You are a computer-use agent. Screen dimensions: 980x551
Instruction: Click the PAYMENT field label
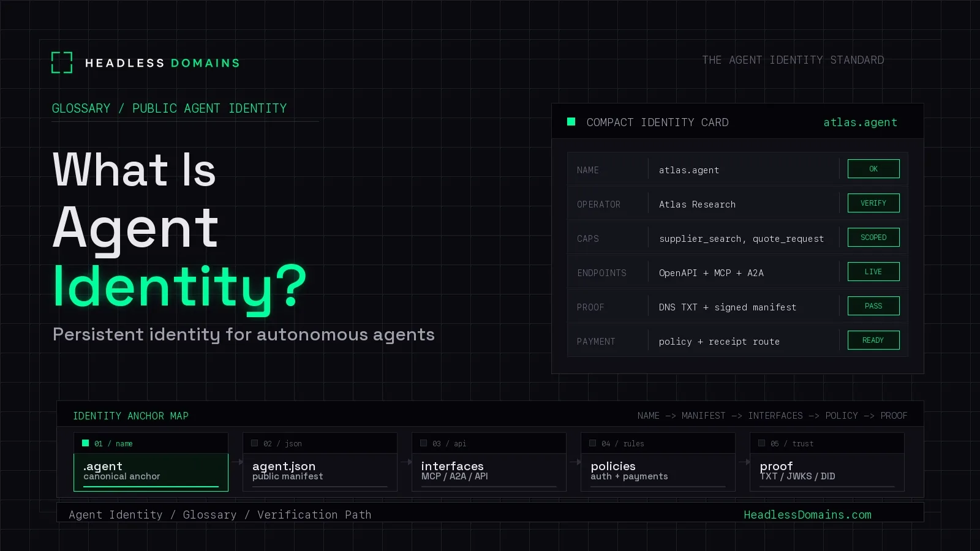pos(596,342)
